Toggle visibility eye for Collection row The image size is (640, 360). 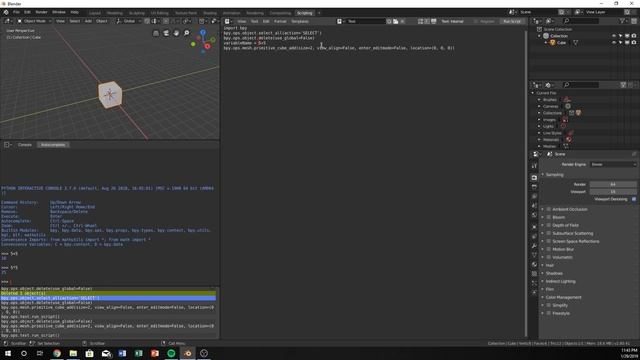[614, 36]
